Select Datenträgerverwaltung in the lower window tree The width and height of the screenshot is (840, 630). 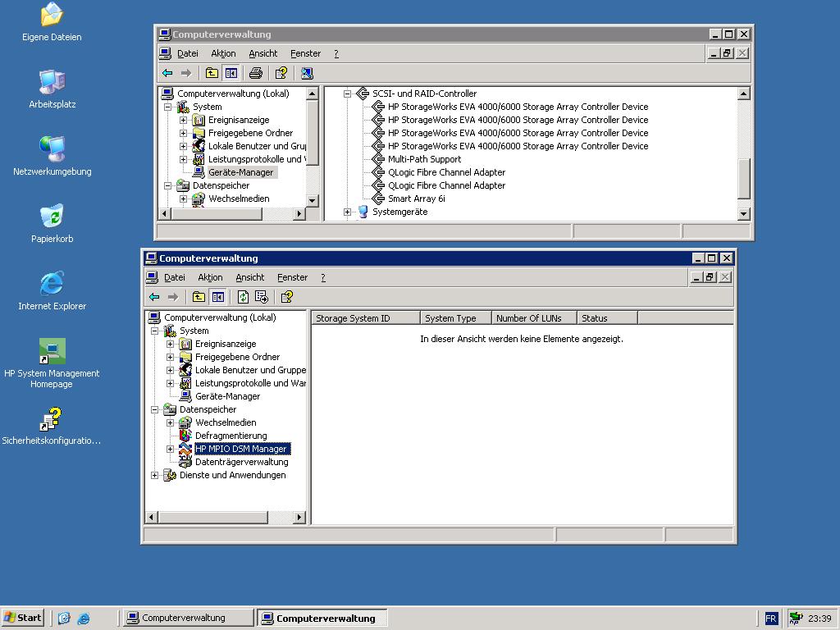point(242,462)
